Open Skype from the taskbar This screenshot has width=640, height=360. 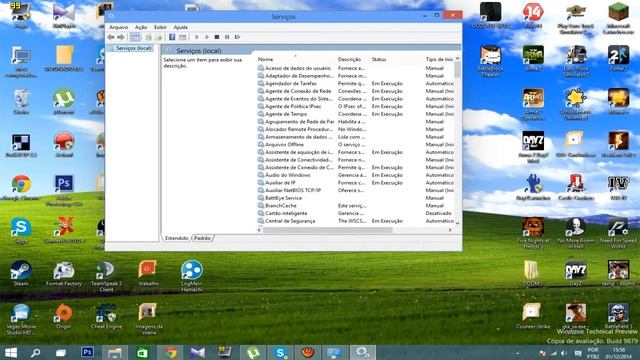(x=280, y=352)
